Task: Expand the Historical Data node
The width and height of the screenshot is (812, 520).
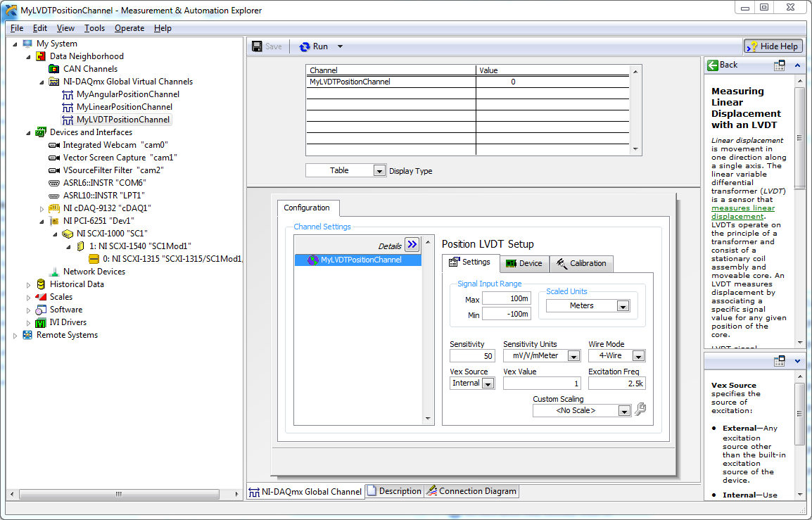Action: click(28, 284)
